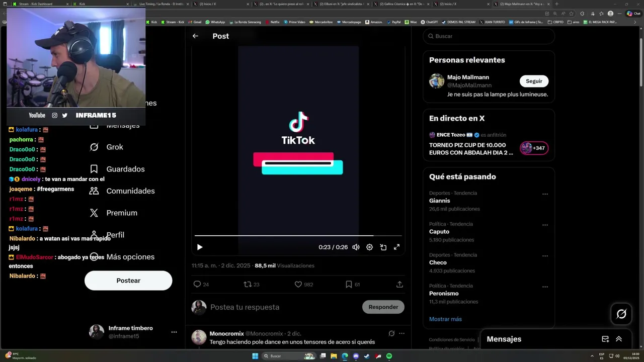The image size is (644, 362).
Task: Switch to Majo Mallmann en X tab
Action: point(522,4)
